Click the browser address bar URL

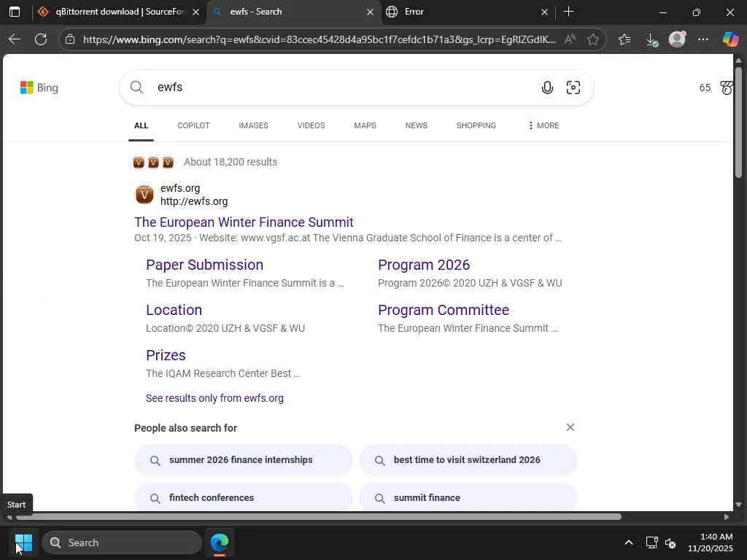319,39
